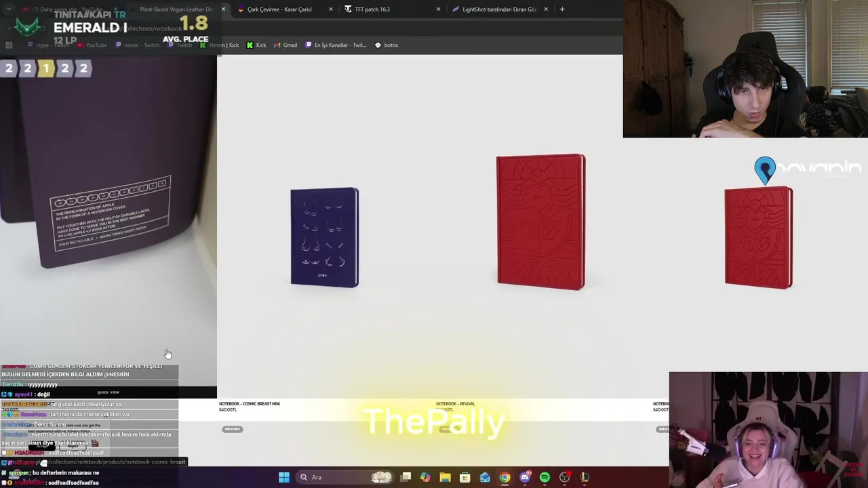868x488 pixels.
Task: Open Spotify from the taskbar
Action: [545, 477]
